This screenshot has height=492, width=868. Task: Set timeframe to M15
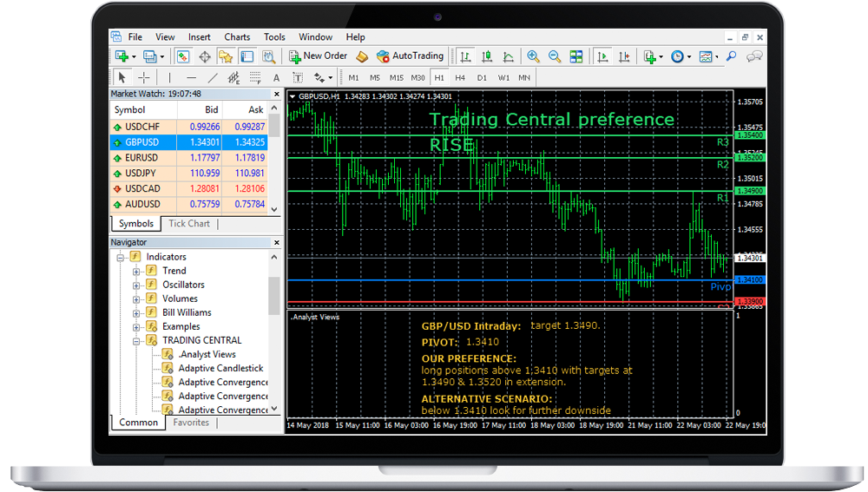(397, 78)
